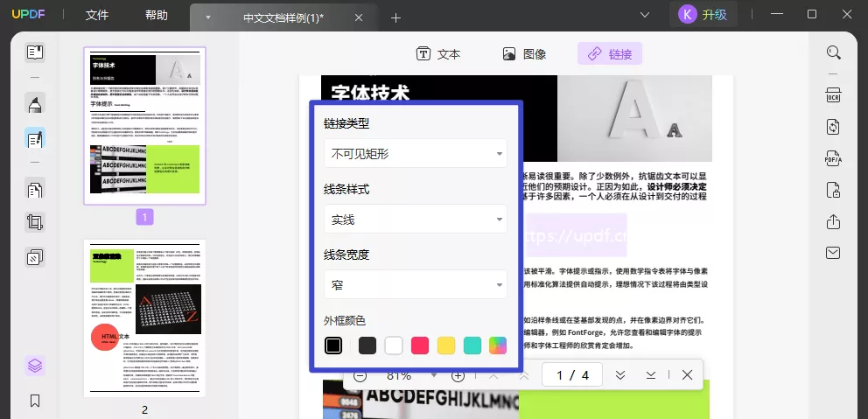Viewport: 868px width, 419px height.
Task: Open the tab list chevron in title bar
Action: click(x=644, y=14)
